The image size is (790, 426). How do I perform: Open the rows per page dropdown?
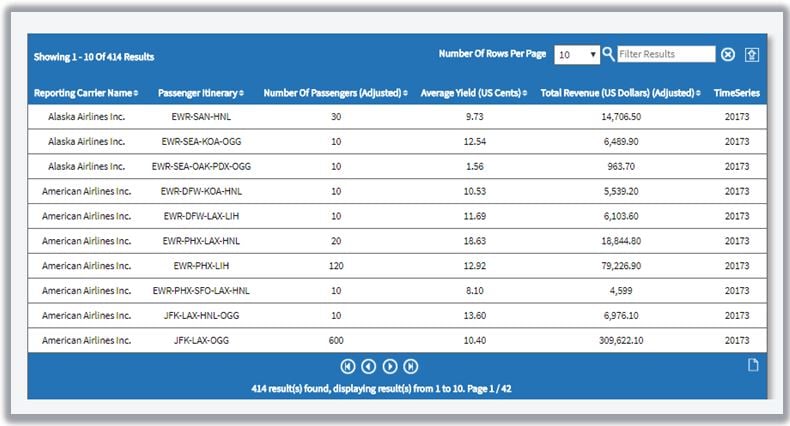coord(578,55)
